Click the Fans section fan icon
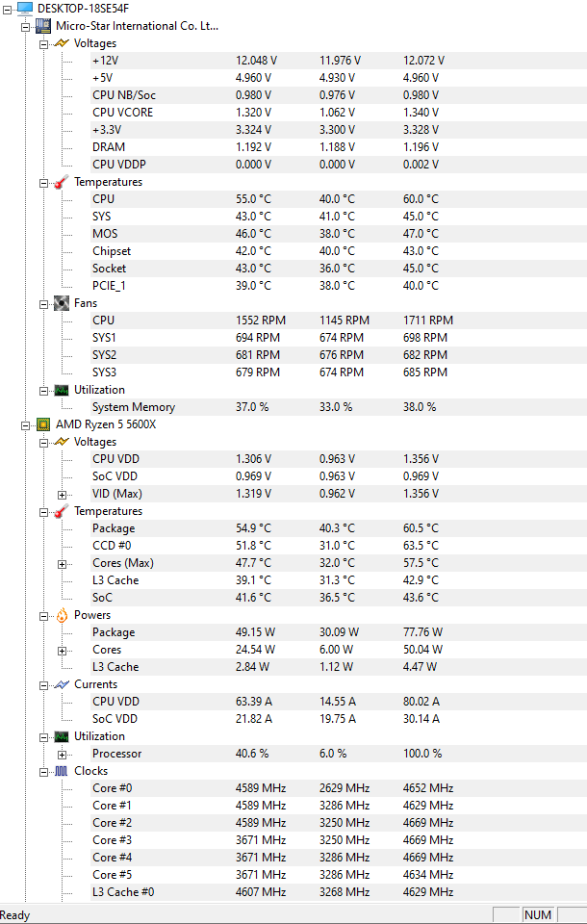The image size is (587, 924). pos(62,303)
